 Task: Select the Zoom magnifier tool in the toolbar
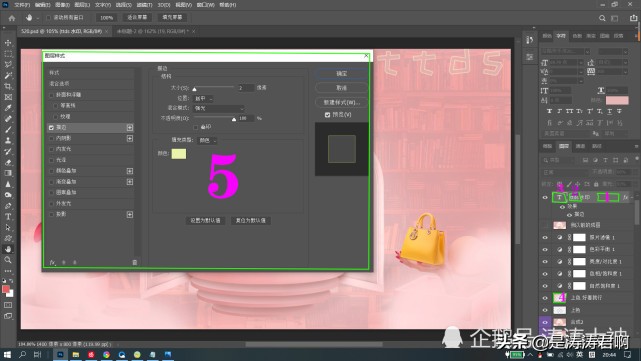click(8, 260)
